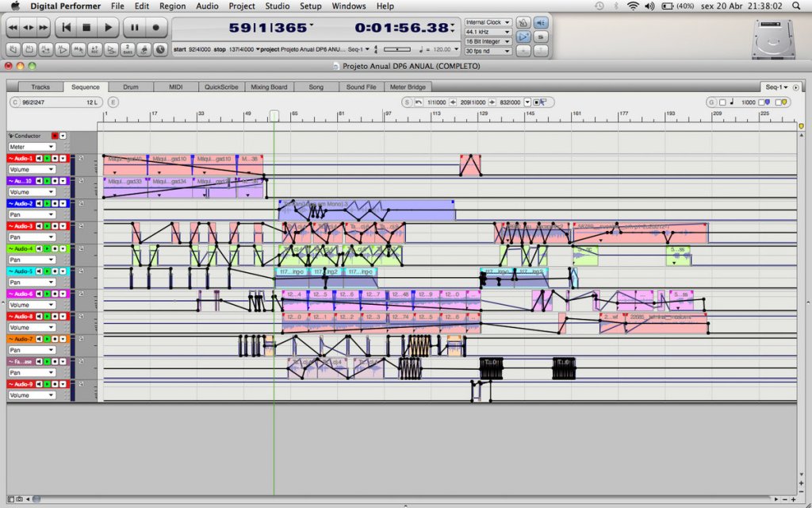Click the tempo slider in control panel
This screenshot has width=812, height=508.
click(x=397, y=49)
